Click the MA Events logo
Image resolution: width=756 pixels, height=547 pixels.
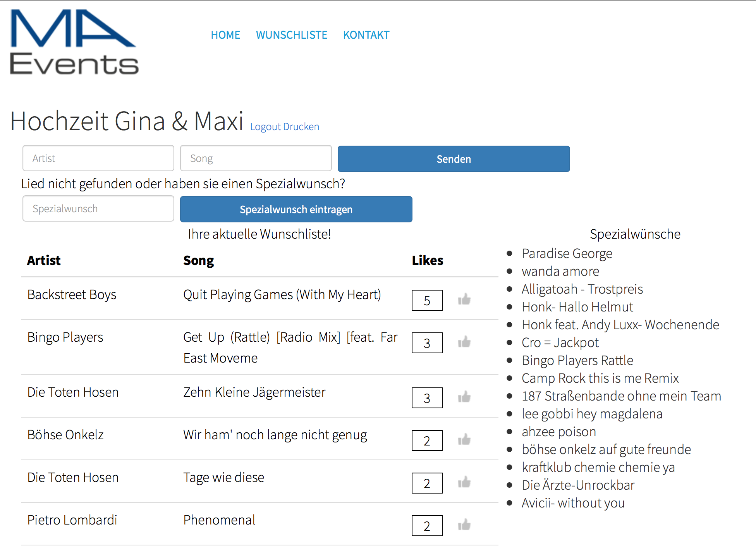[x=74, y=41]
